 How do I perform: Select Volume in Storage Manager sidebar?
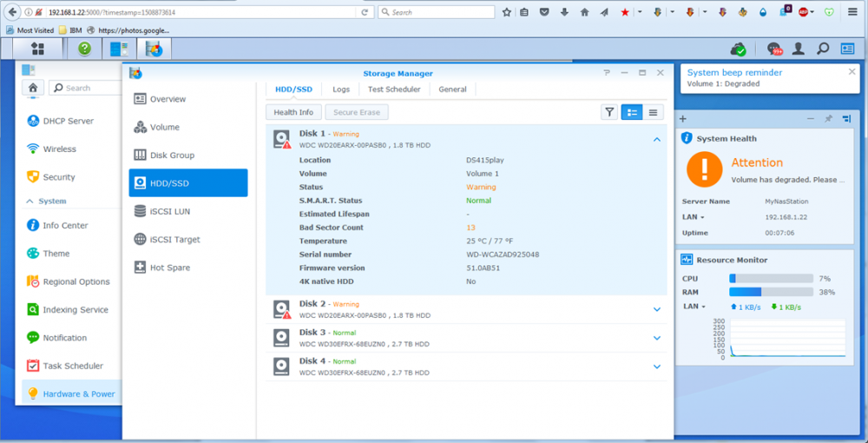tap(164, 127)
